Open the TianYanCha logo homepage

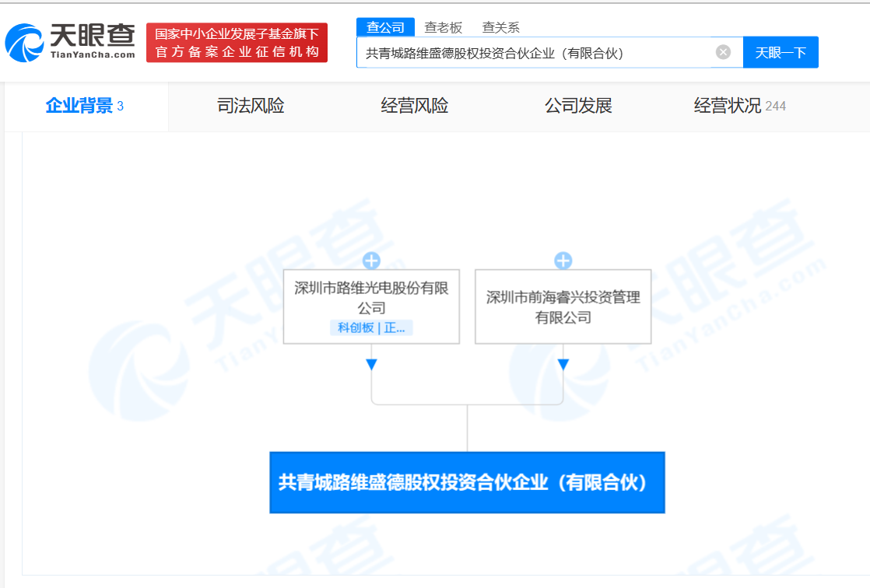70,42
